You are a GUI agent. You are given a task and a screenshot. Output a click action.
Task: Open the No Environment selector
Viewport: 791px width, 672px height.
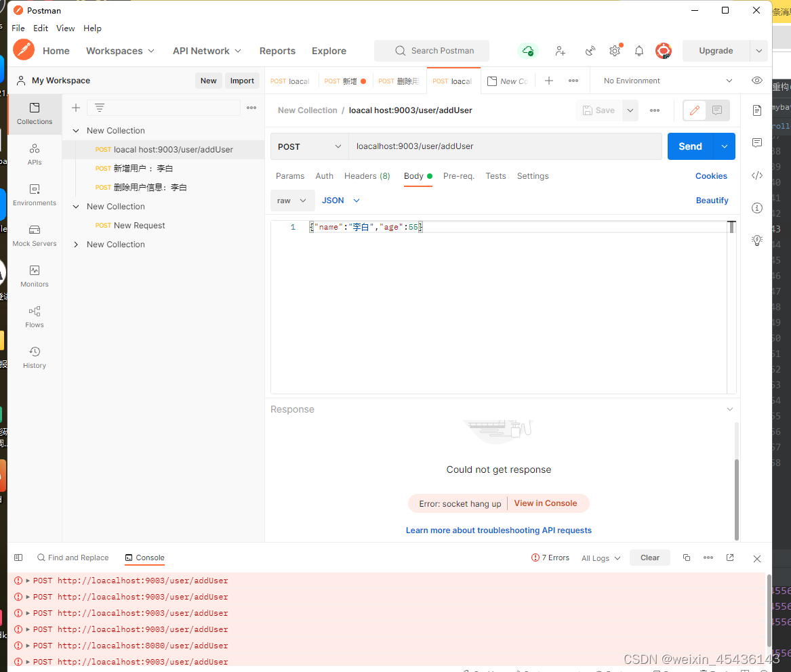tap(667, 81)
